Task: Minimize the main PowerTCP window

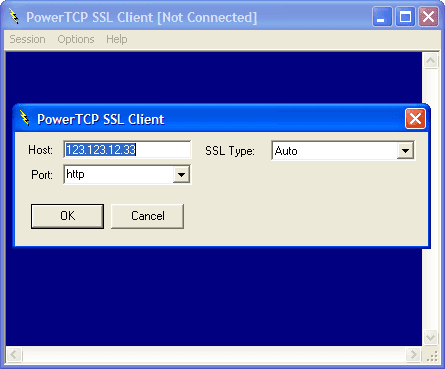Action: 382,16
